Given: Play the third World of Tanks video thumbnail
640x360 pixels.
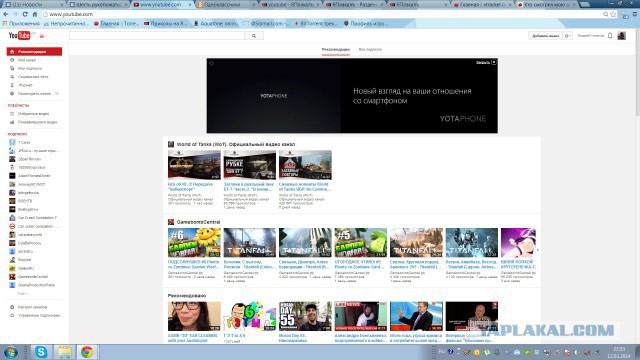Looking at the screenshot, I should pyautogui.click(x=305, y=165).
